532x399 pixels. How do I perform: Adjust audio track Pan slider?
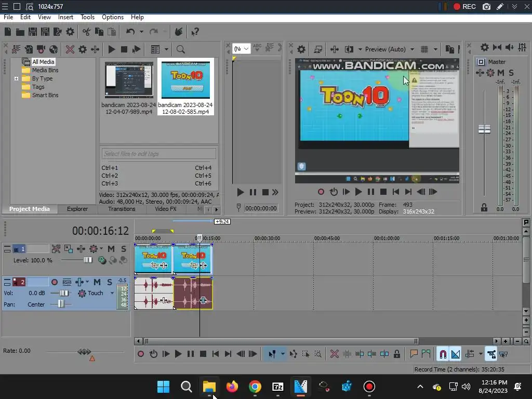click(61, 304)
